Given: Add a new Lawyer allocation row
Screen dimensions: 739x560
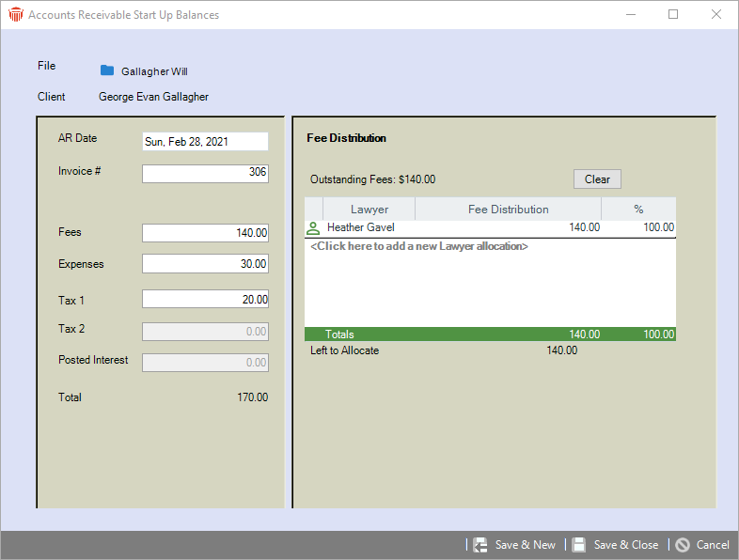Looking at the screenshot, I should [419, 246].
